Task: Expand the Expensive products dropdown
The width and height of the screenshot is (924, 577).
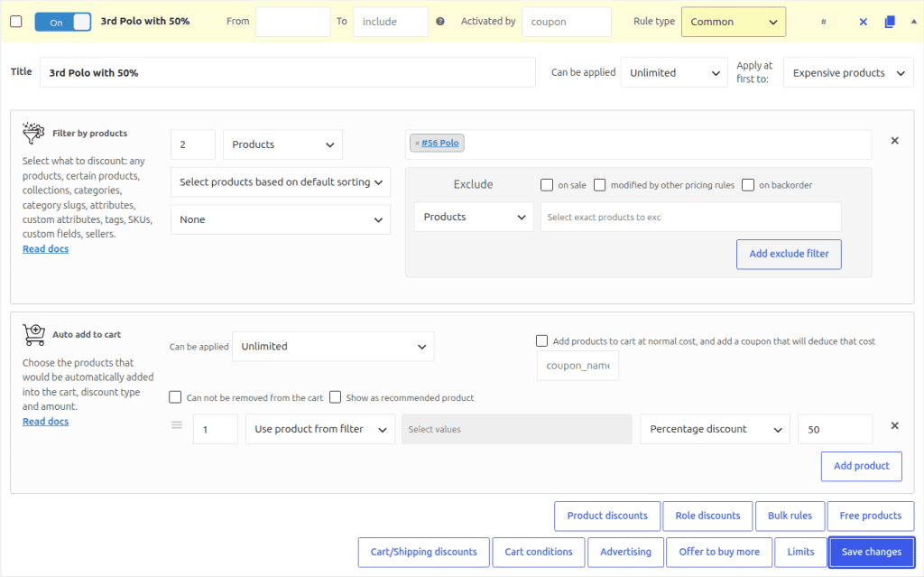Action: [x=848, y=73]
